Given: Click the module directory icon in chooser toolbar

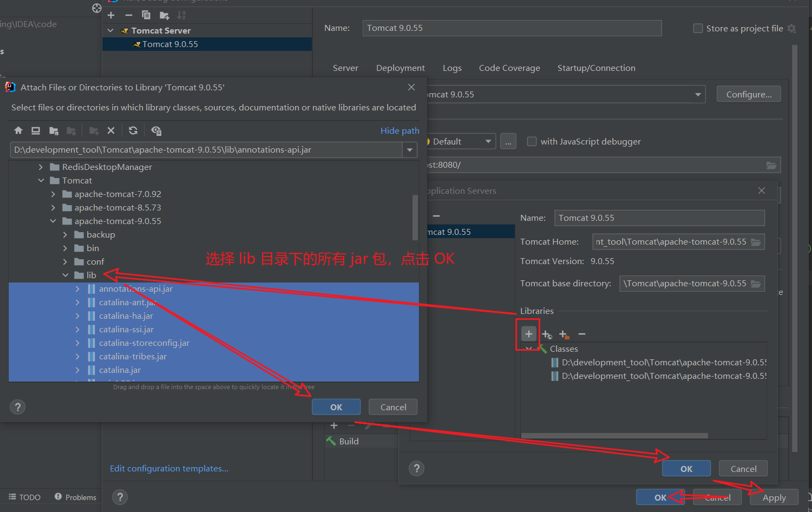Looking at the screenshot, I should (71, 130).
